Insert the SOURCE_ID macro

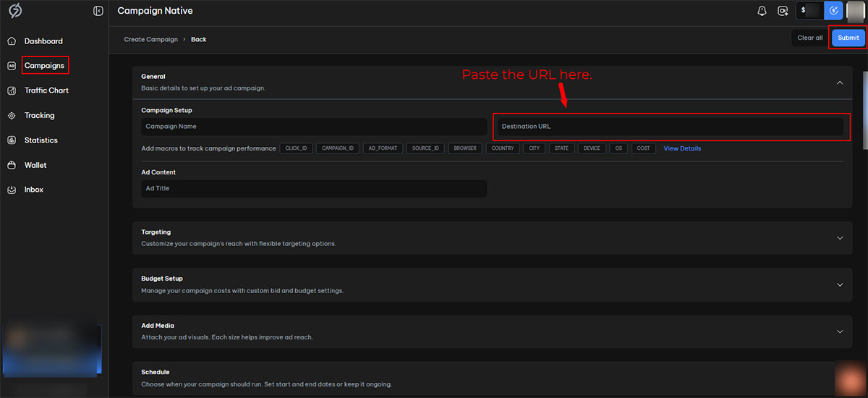point(425,148)
